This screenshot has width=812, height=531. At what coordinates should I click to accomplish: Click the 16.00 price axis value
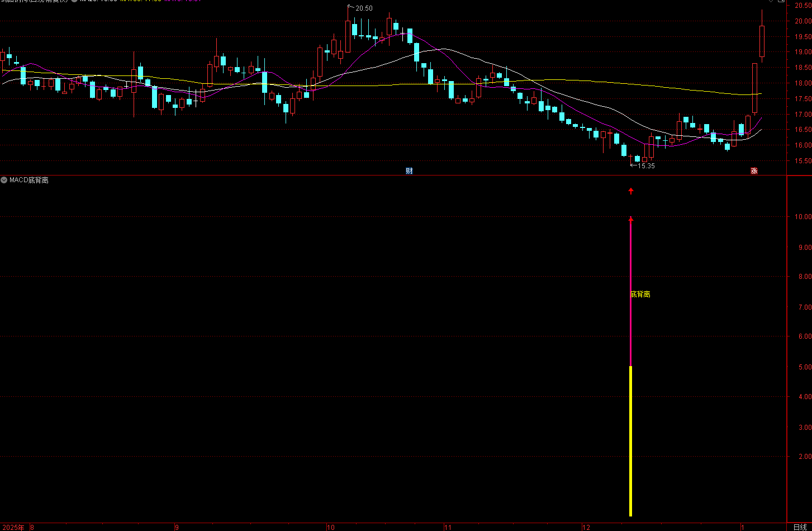click(x=804, y=145)
